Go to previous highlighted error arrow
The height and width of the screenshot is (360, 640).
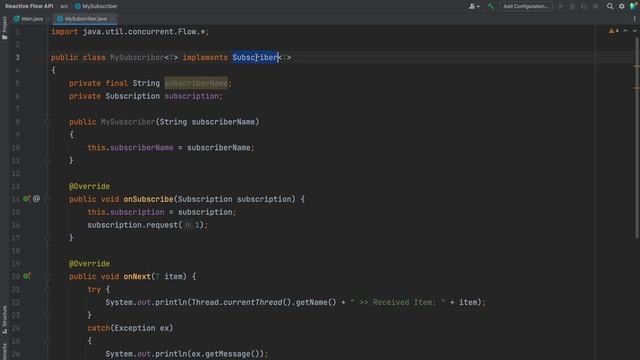(625, 31)
